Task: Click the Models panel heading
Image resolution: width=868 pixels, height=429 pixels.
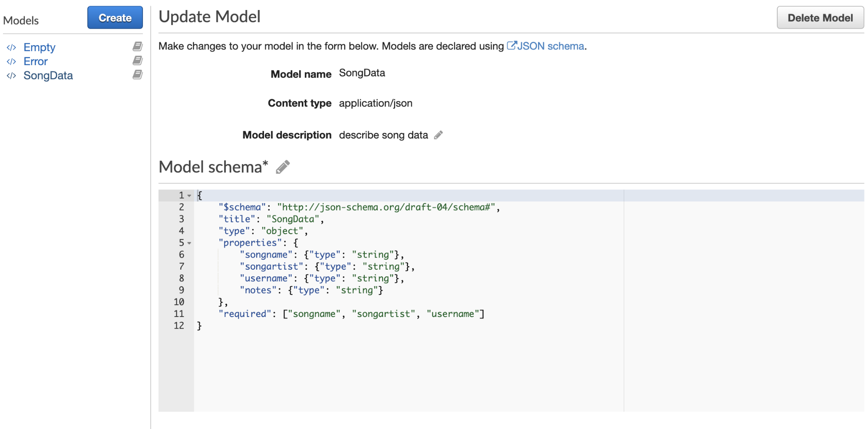Action: point(20,20)
